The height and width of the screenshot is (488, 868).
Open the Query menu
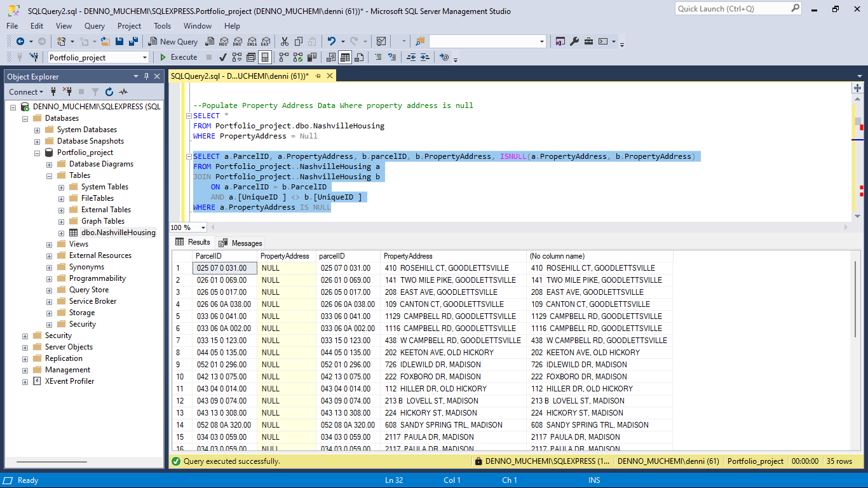(95, 26)
